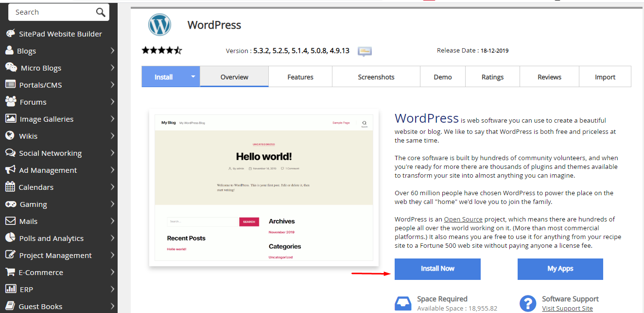Click the changelog icon beside version numbers
644x313 pixels.
(x=365, y=51)
